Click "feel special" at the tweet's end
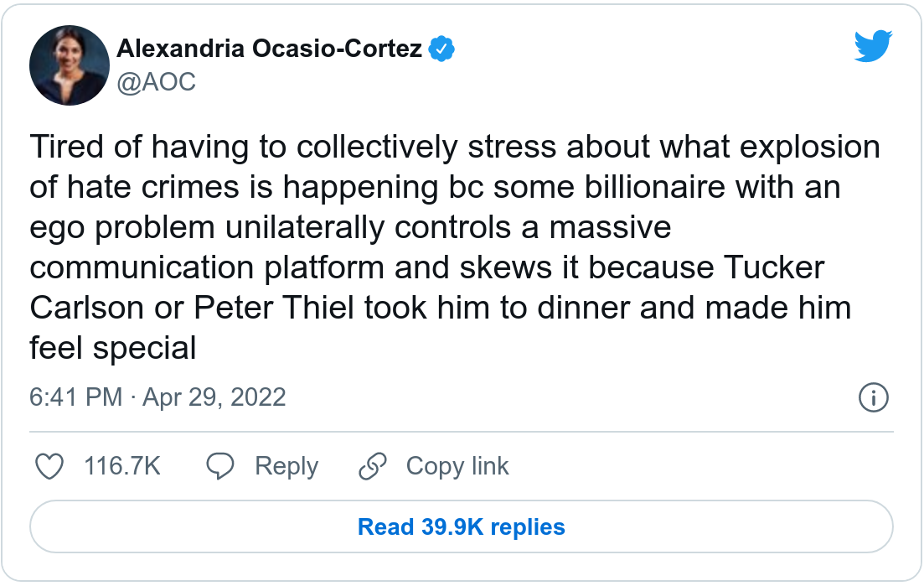The width and height of the screenshot is (924, 586). coord(113,347)
